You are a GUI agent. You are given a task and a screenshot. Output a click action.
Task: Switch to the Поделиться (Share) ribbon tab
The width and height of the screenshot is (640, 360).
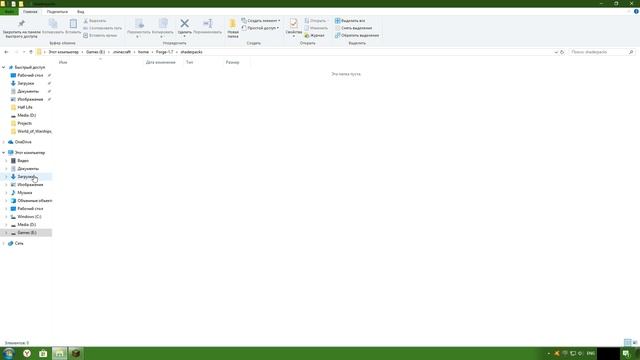tap(57, 12)
